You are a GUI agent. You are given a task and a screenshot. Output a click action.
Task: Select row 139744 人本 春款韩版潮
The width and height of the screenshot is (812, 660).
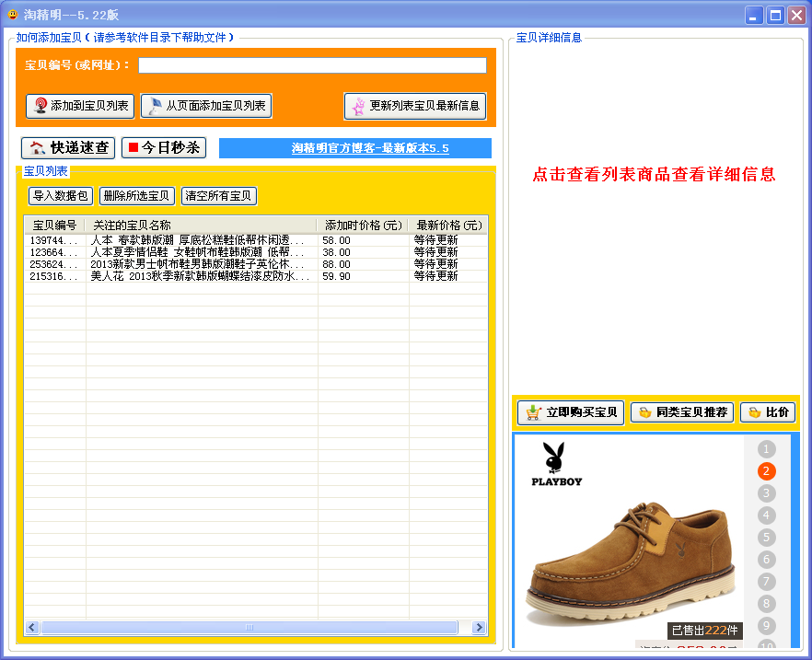(256, 240)
